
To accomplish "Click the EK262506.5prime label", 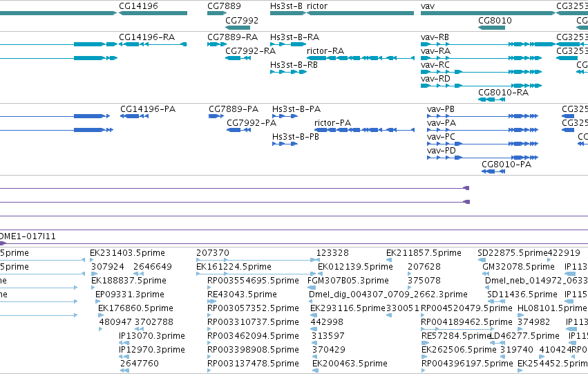I will (x=459, y=350).
